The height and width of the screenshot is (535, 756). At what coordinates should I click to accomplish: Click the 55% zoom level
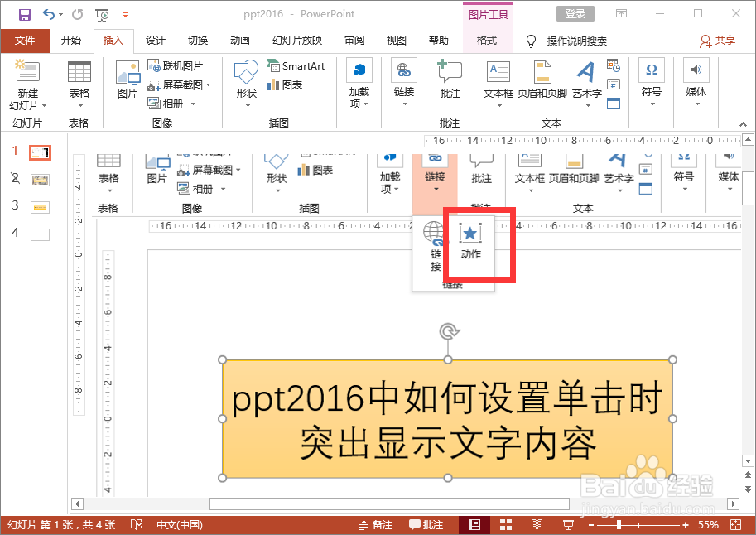(708, 524)
